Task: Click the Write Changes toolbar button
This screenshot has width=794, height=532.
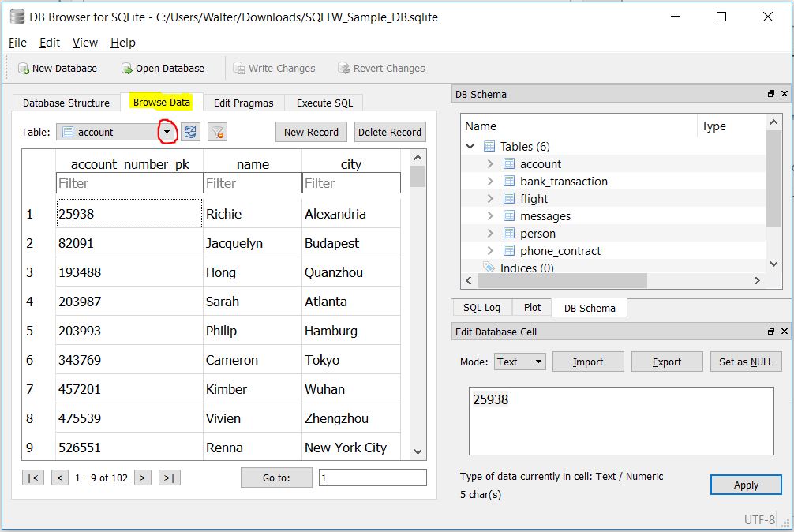Action: [274, 69]
